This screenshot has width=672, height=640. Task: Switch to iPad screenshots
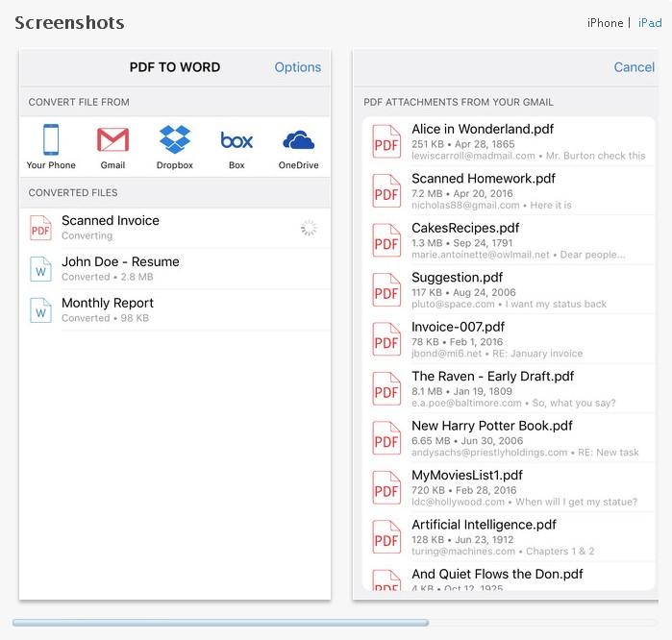pyautogui.click(x=650, y=23)
